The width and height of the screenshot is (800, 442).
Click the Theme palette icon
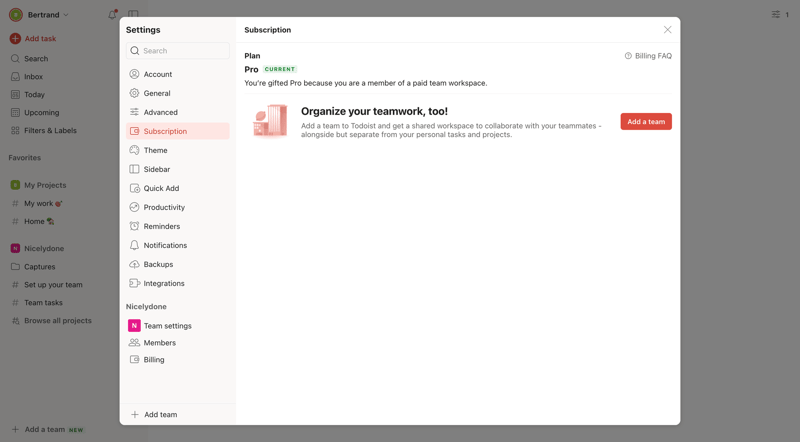(x=134, y=150)
